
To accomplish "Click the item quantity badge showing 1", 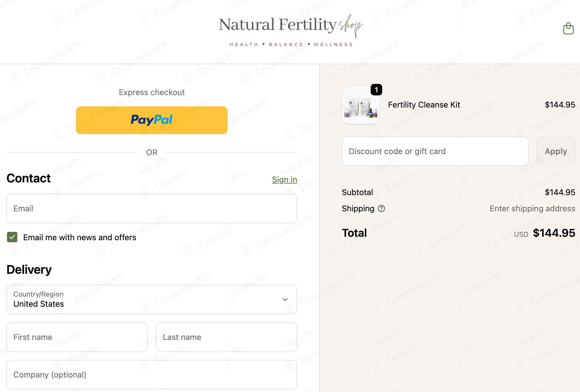I will pos(376,90).
